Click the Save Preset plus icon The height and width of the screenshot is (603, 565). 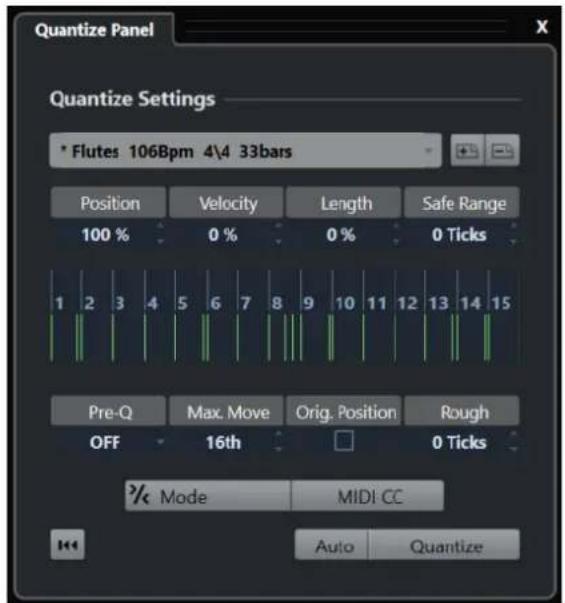[467, 150]
